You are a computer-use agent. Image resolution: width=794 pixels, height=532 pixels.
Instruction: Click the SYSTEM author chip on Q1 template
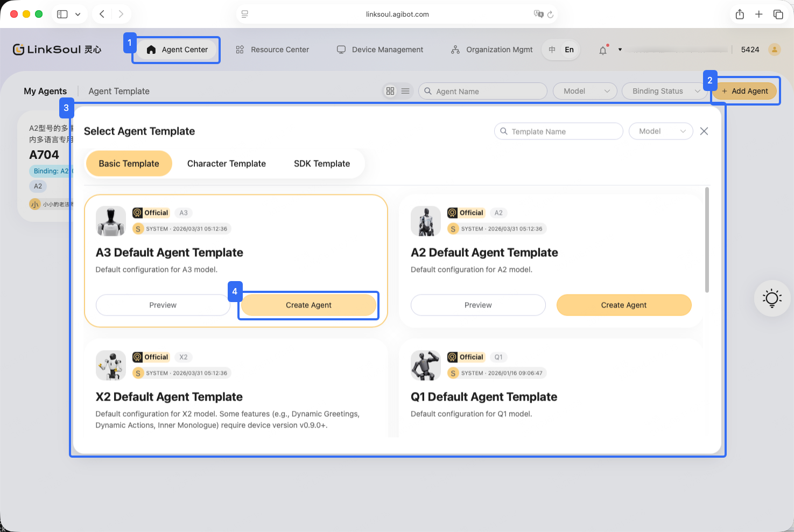(497, 373)
